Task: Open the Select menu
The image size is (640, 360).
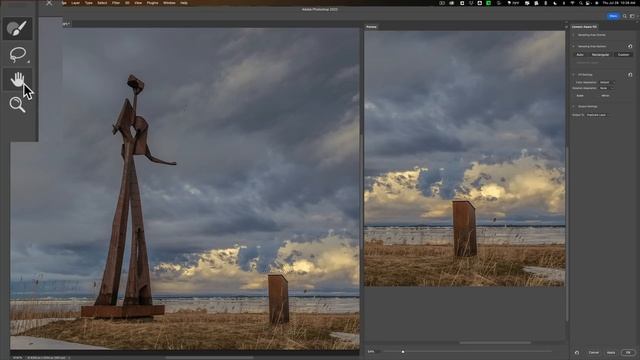Action: click(x=102, y=3)
